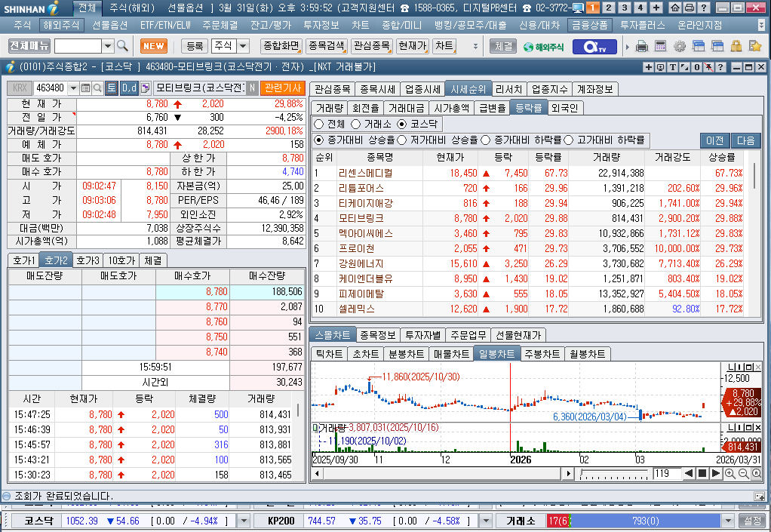Expand the toolbar overflow double-chevron

pos(475,46)
